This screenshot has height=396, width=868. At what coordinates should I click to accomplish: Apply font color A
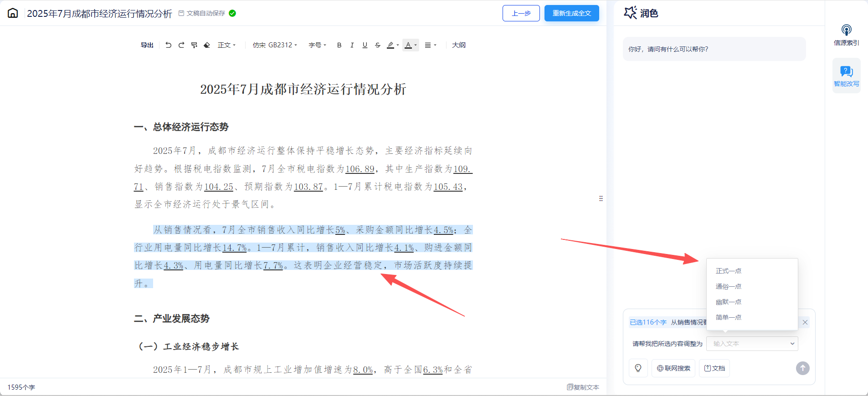408,45
